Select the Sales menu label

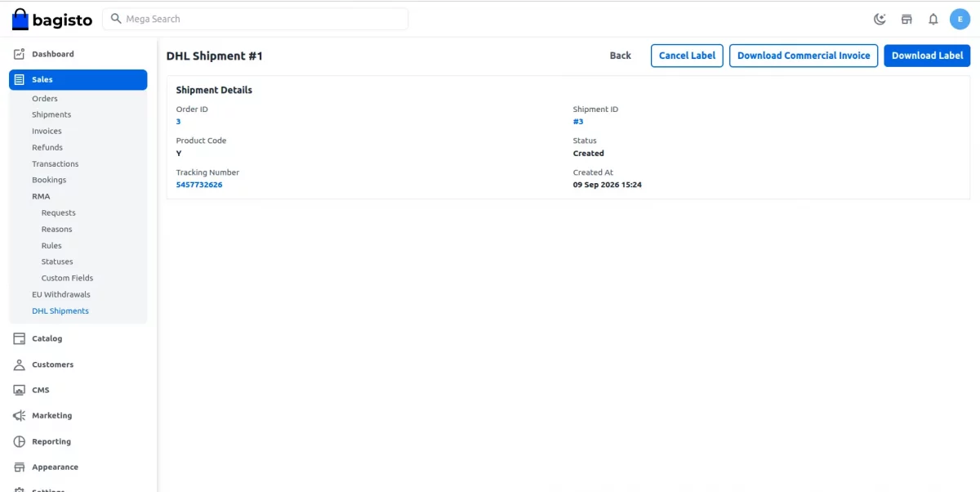(42, 79)
